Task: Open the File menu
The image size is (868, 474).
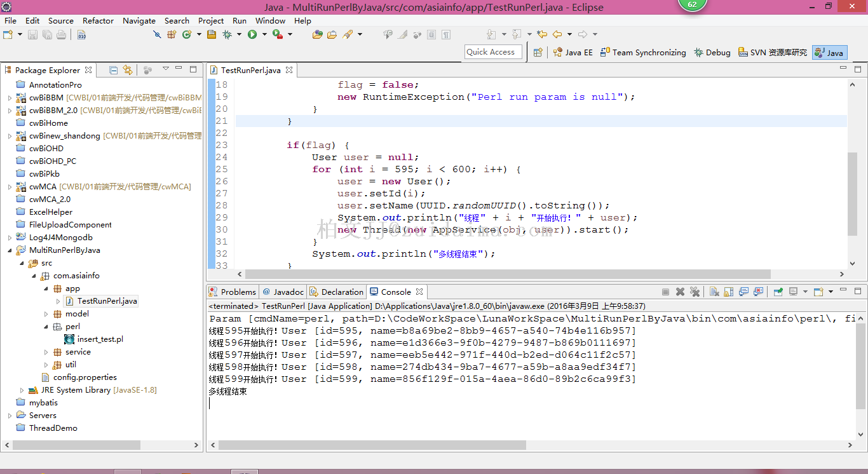Action: tap(10, 20)
